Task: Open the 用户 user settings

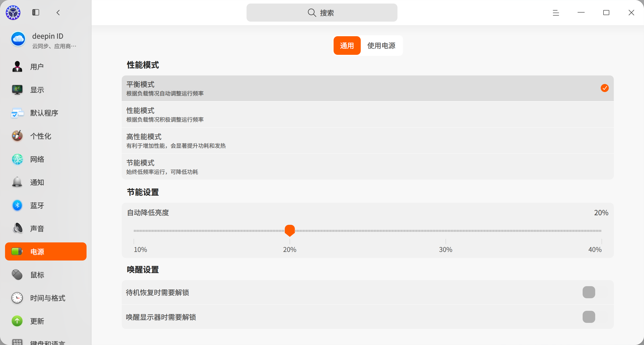Action: (46, 67)
